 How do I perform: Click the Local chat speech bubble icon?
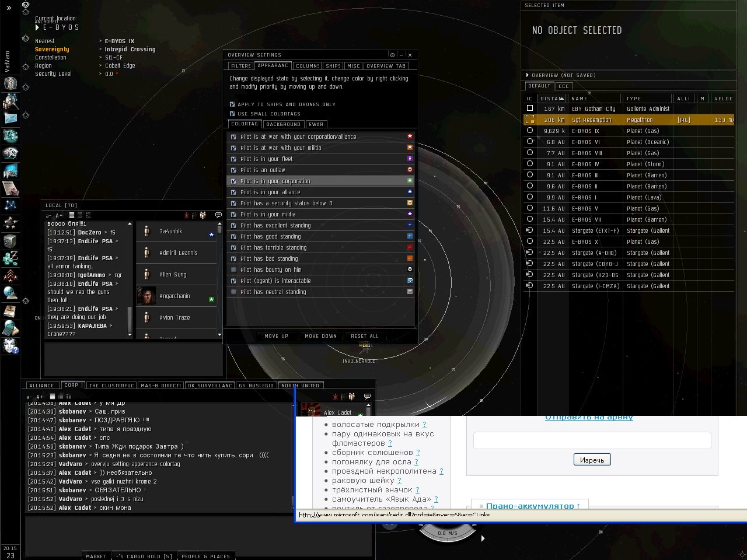pyautogui.click(x=218, y=215)
